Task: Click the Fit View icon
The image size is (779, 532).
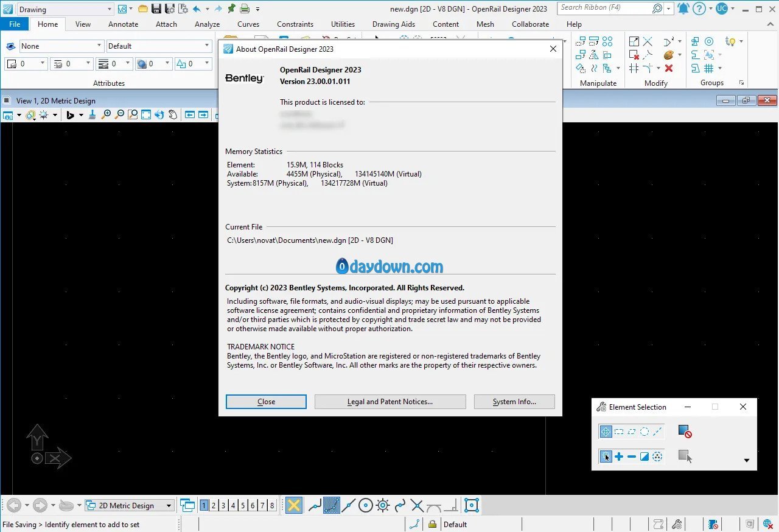Action: coord(146,114)
